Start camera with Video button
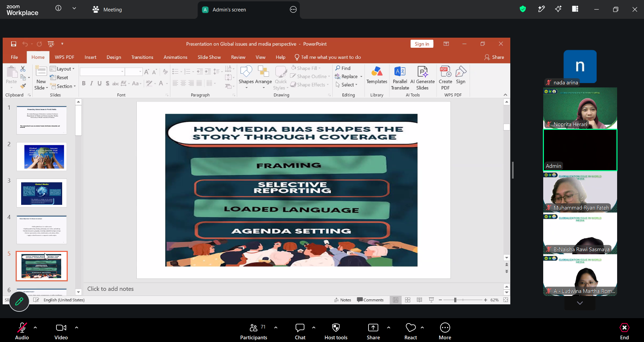 tap(61, 331)
